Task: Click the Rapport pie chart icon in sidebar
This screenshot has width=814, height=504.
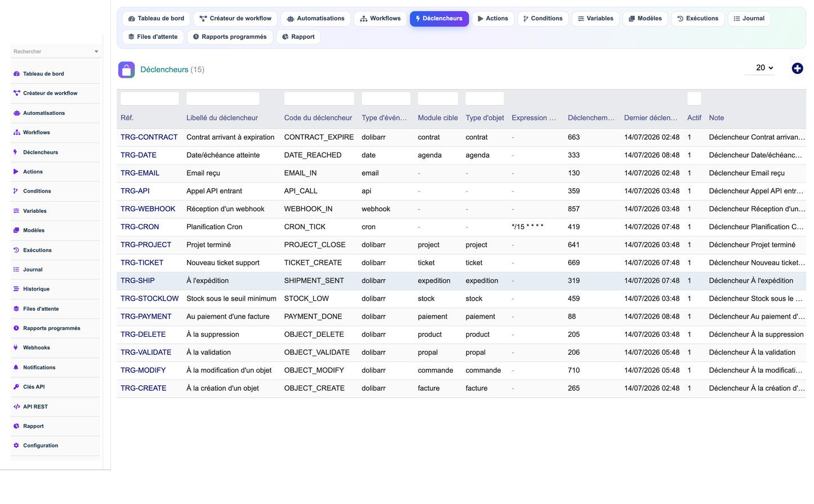Action: [x=16, y=426]
